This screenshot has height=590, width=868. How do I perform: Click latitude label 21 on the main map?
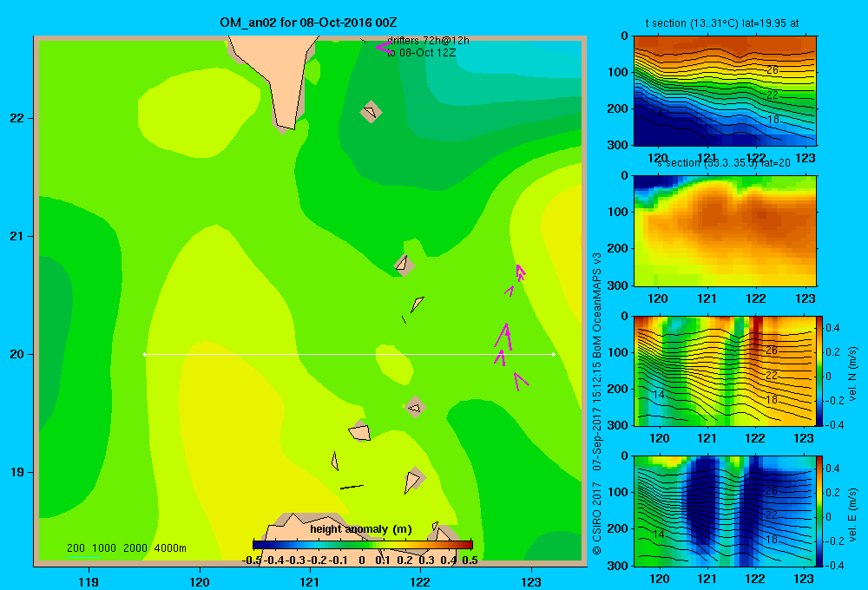point(16,236)
